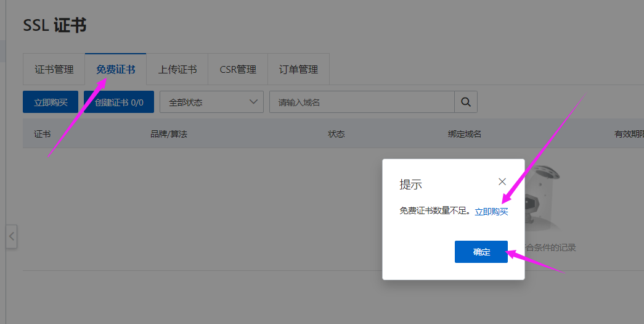The width and height of the screenshot is (644, 324).
Task: Click the 品牌/算法 column header
Action: [169, 134]
